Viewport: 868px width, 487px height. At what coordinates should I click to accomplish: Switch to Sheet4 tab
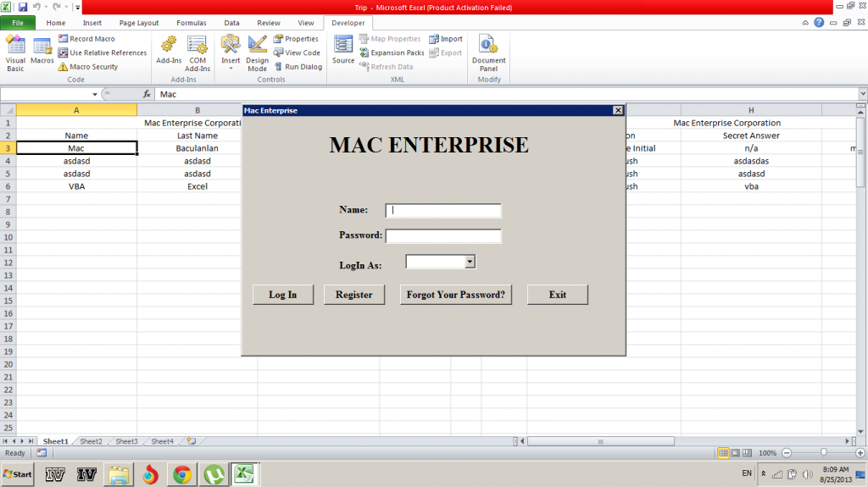162,441
